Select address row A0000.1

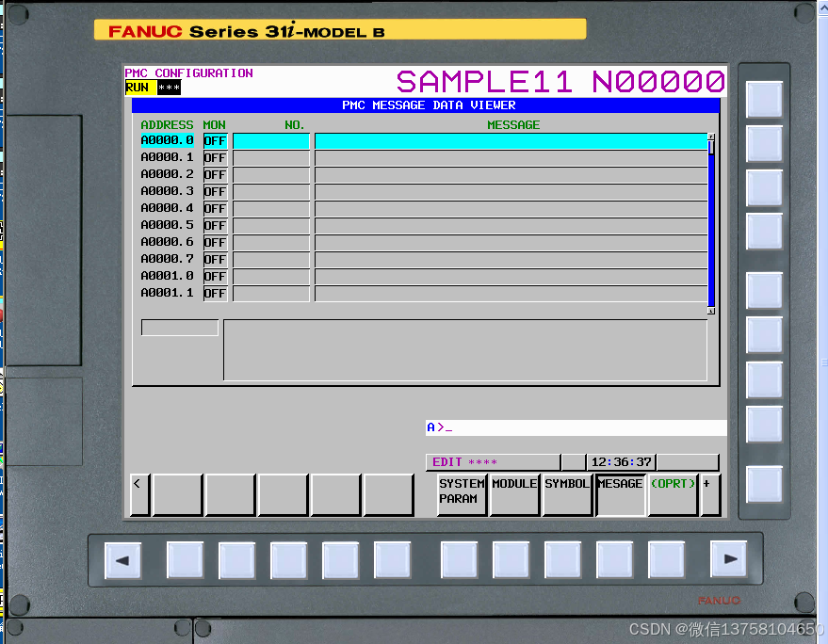(167, 157)
